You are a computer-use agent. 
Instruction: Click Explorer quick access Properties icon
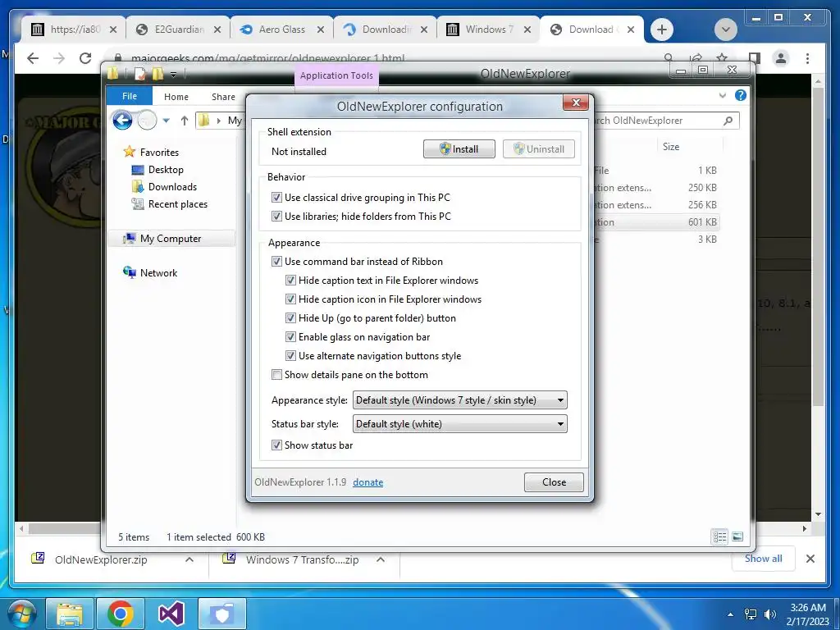coord(139,73)
